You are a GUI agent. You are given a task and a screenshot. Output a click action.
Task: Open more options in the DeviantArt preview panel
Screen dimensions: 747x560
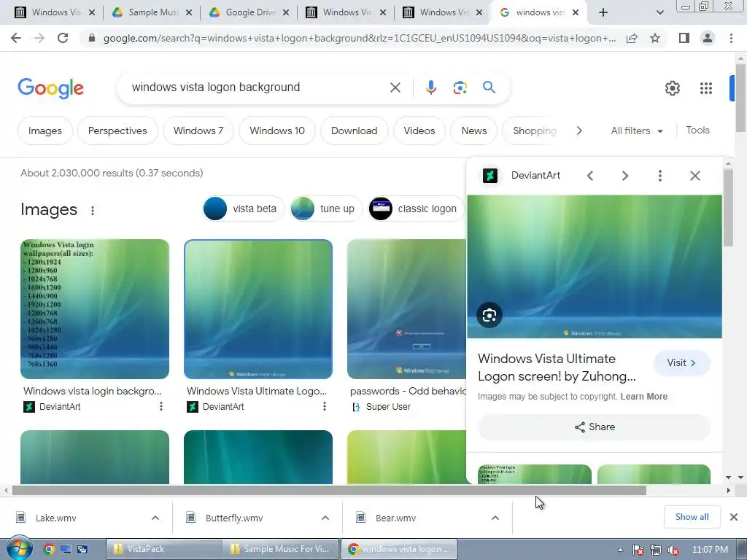pyautogui.click(x=659, y=176)
